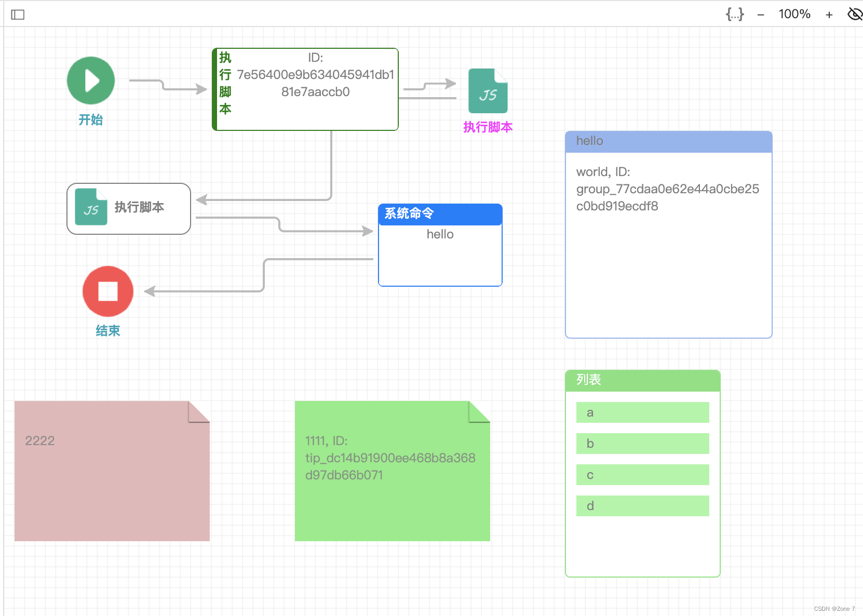Select the red stop end node
Screen dimensions: 863x616
108,291
